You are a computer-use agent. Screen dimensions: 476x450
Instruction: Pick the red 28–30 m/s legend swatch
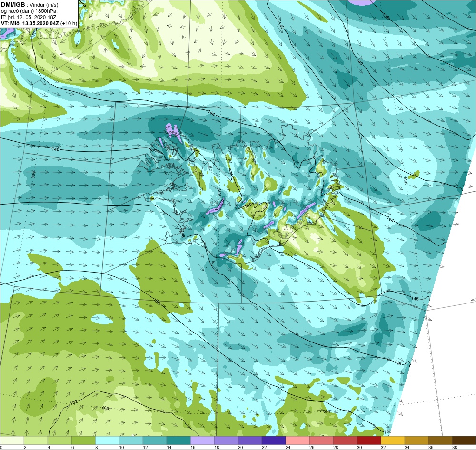click(x=345, y=440)
